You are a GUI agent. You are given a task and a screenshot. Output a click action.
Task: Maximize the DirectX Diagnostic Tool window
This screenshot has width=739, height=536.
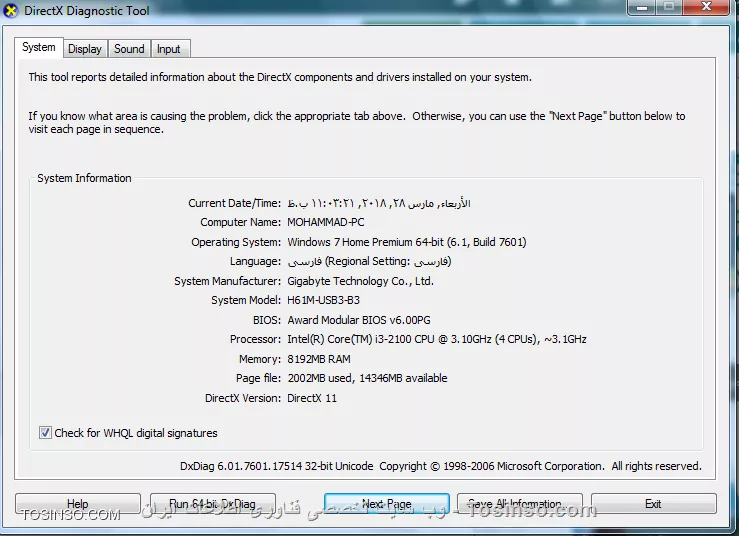669,7
